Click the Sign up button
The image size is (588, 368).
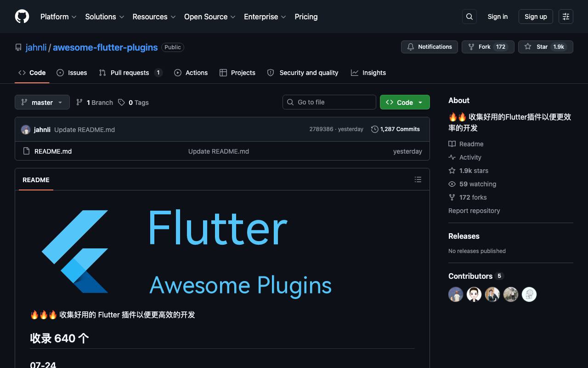tap(536, 17)
